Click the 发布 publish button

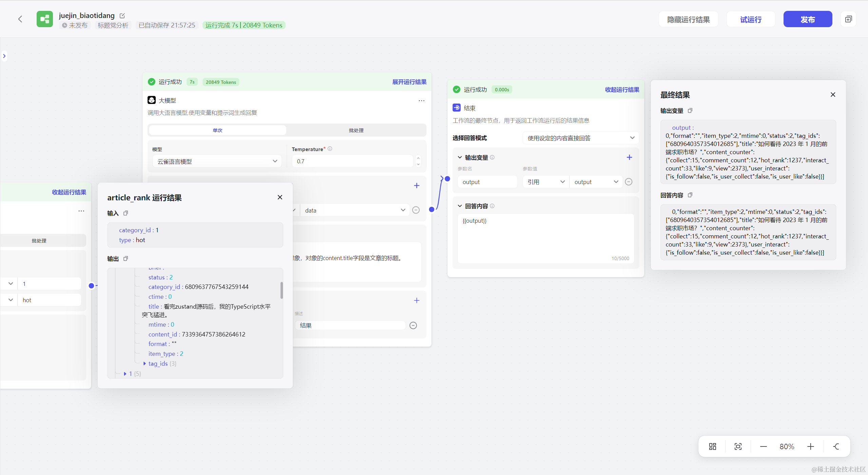point(807,19)
